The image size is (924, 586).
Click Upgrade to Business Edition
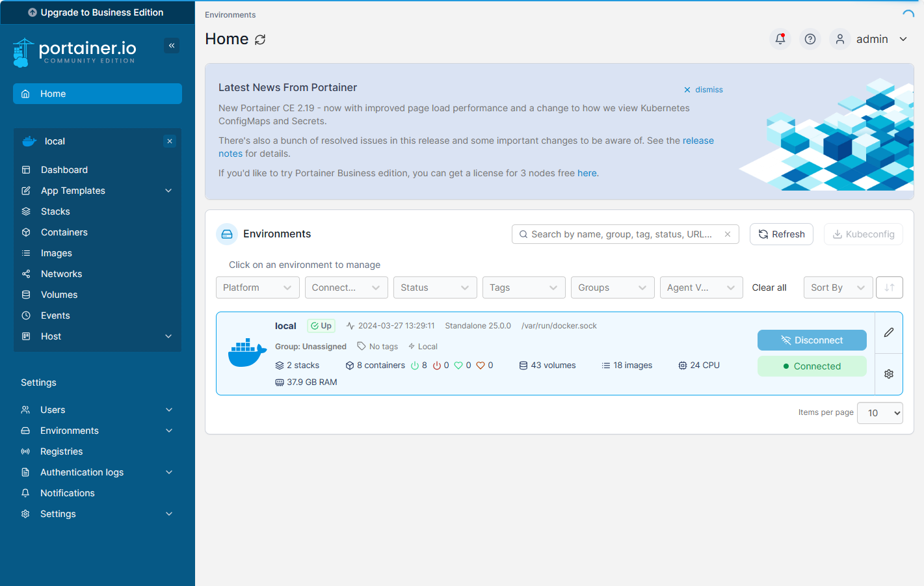pos(98,12)
